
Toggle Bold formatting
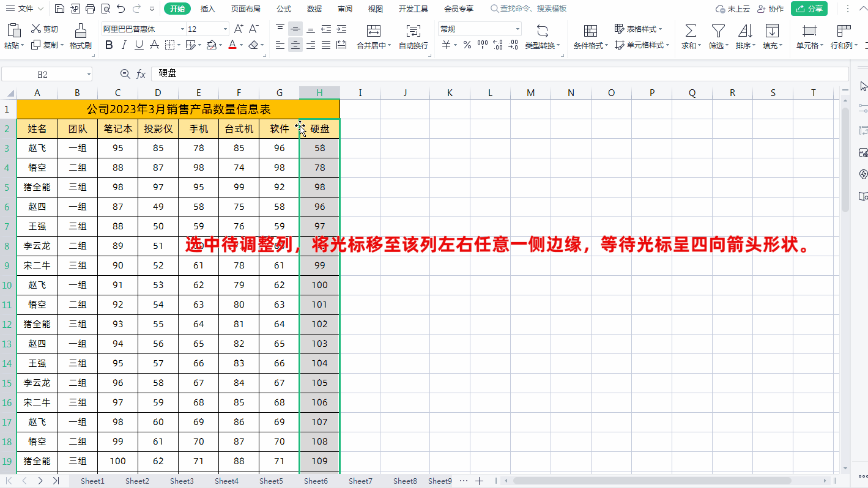pos(109,45)
